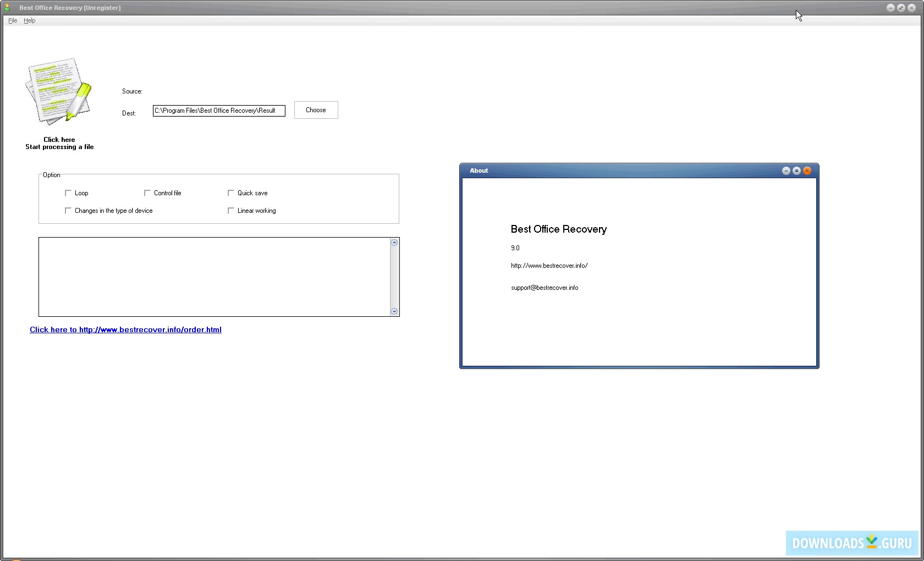Maximize the About dialog
924x561 pixels.
[796, 171]
